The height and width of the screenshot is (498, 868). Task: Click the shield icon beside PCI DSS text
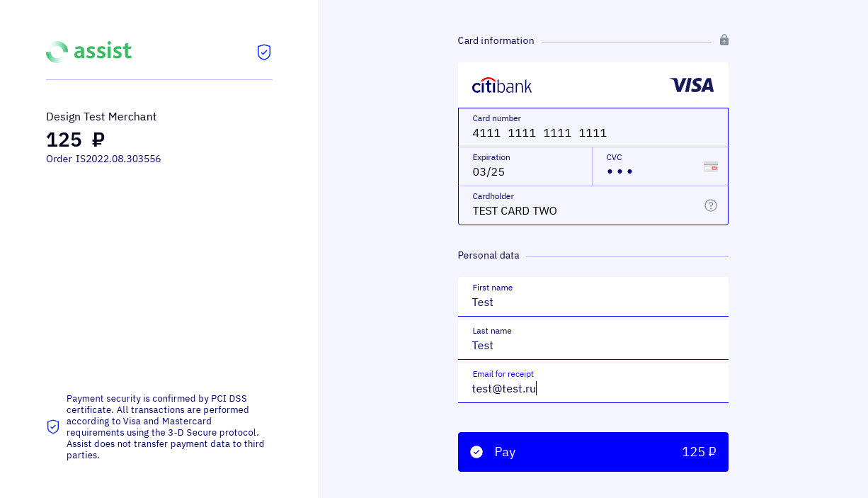(53, 426)
